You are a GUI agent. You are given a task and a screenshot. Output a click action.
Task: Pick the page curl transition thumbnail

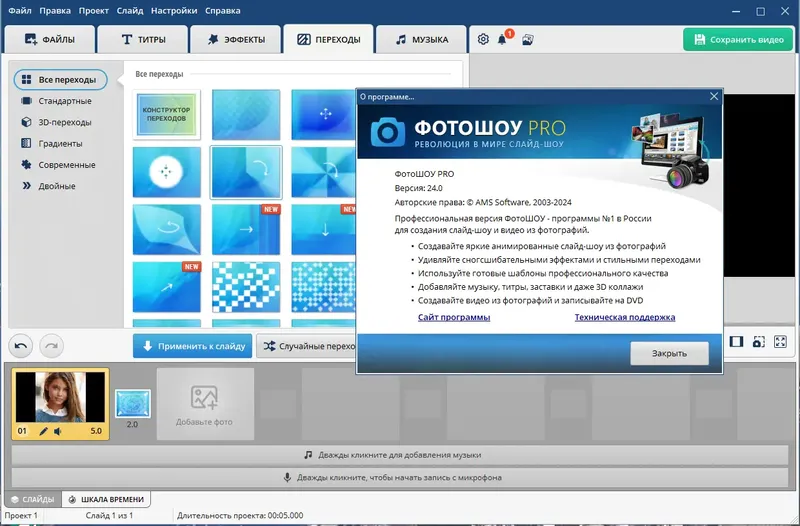pyautogui.click(x=166, y=230)
